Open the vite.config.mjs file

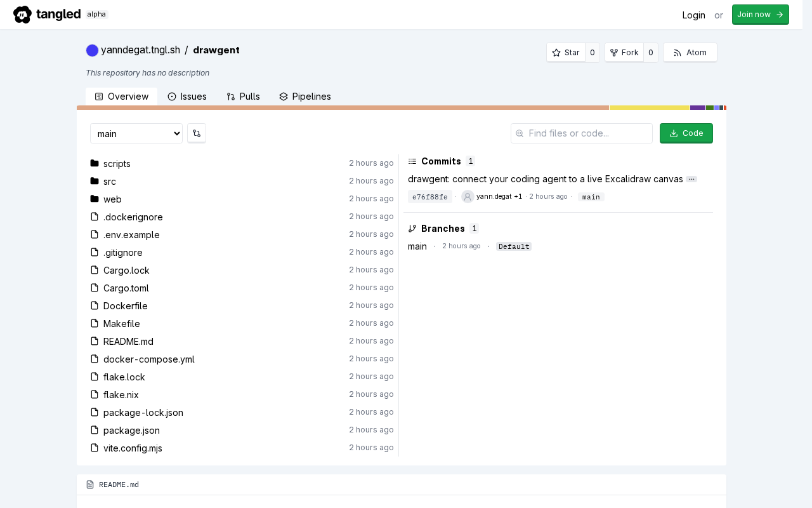tap(133, 448)
